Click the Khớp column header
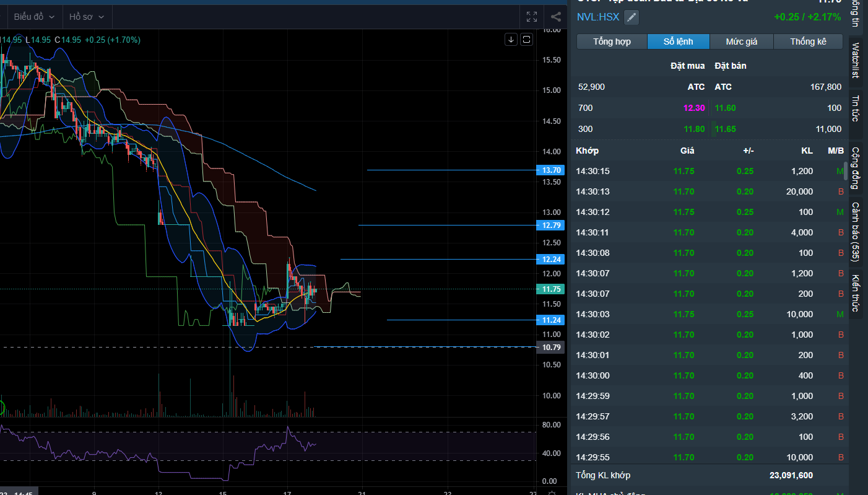Image resolution: width=868 pixels, height=495 pixels. [587, 151]
